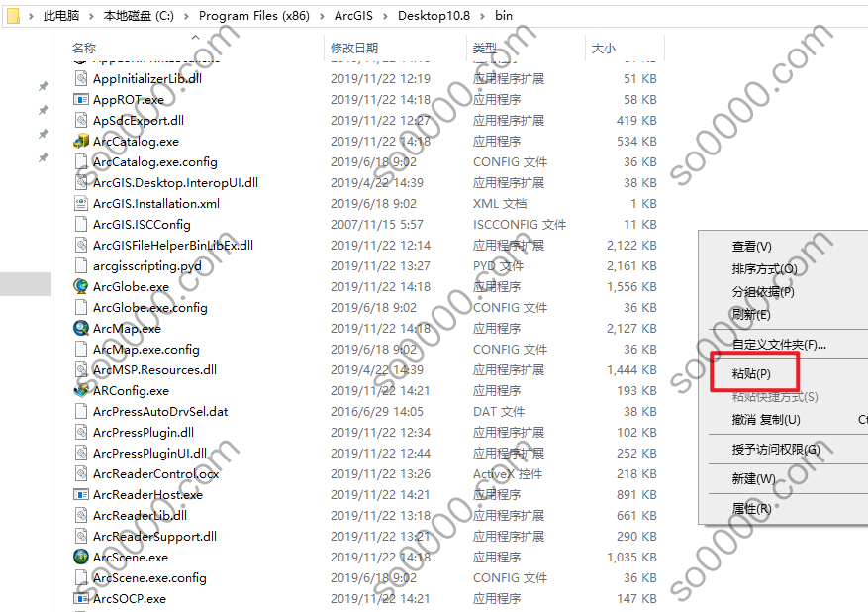Image resolution: width=868 pixels, height=612 pixels.
Task: Open the 排序方式(O) context menu entry
Action: coord(764,269)
